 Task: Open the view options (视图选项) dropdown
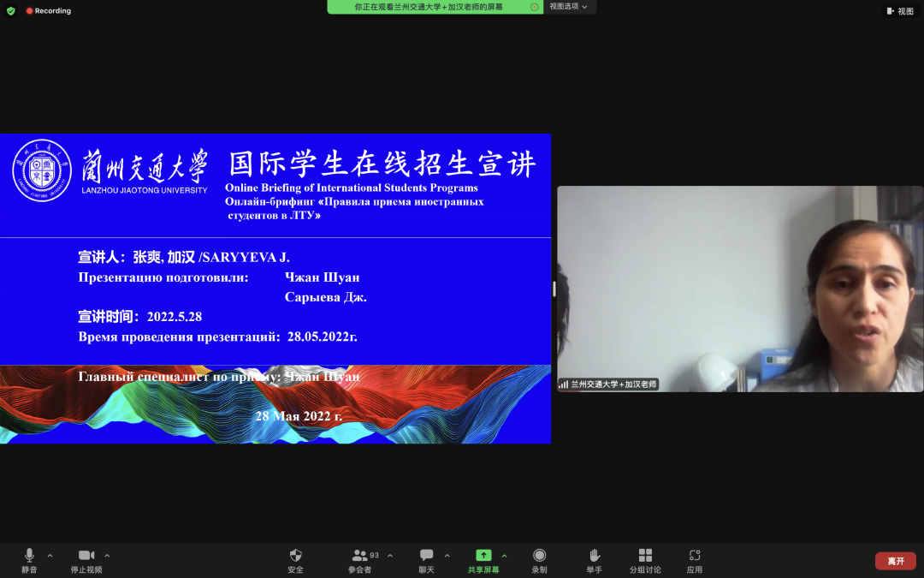569,7
